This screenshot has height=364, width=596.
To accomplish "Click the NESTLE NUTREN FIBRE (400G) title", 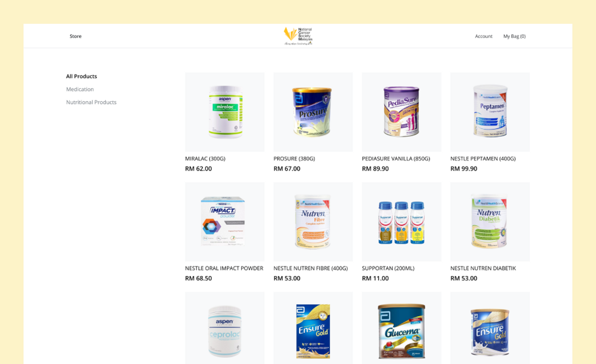I will (x=311, y=268).
